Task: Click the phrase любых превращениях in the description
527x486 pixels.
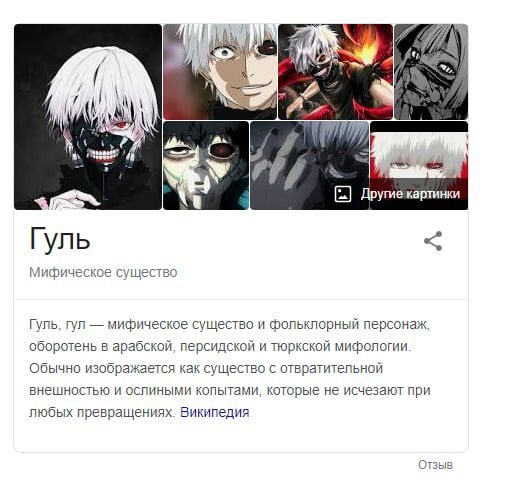Action: coord(103,412)
